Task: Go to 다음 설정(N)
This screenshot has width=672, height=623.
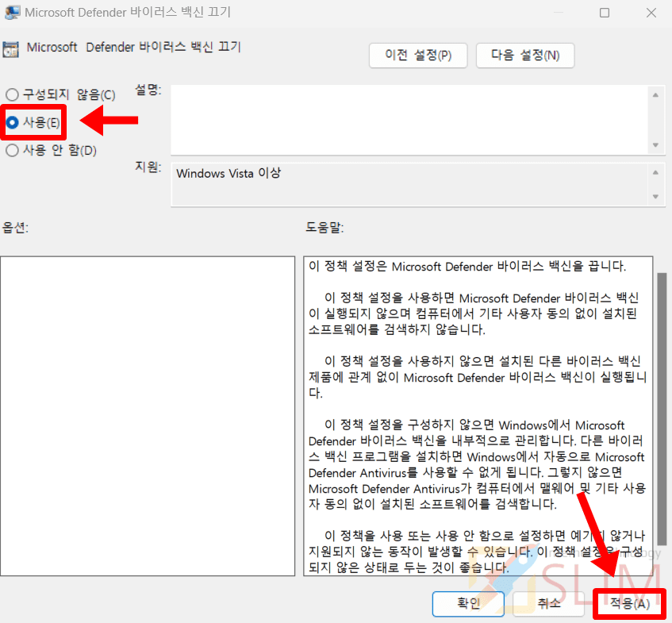Action: coord(525,56)
